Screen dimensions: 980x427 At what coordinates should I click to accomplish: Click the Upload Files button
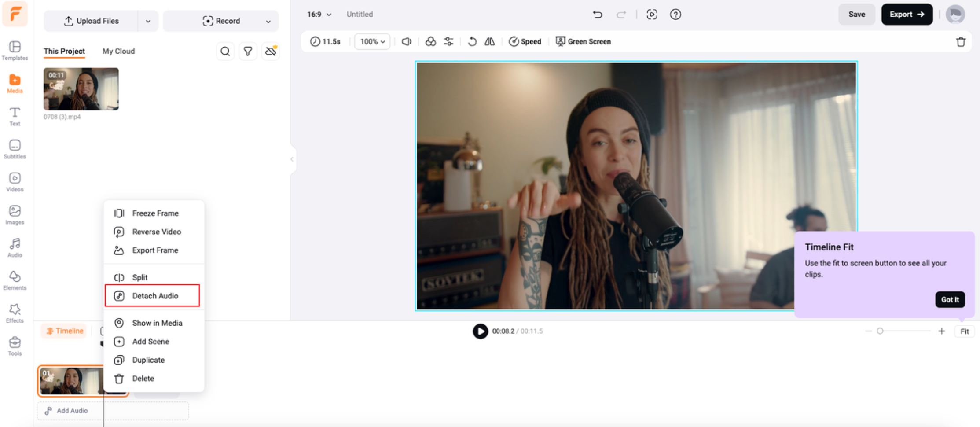pos(91,21)
